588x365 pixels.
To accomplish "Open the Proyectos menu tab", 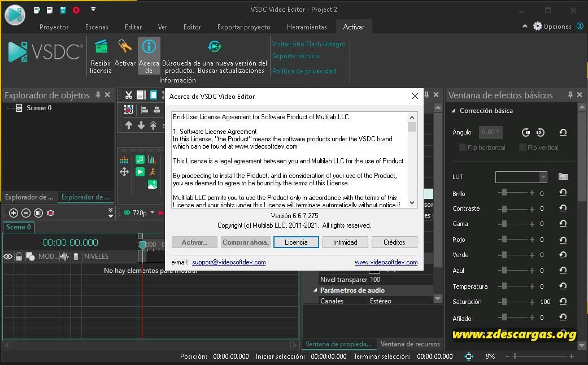I will [x=54, y=27].
